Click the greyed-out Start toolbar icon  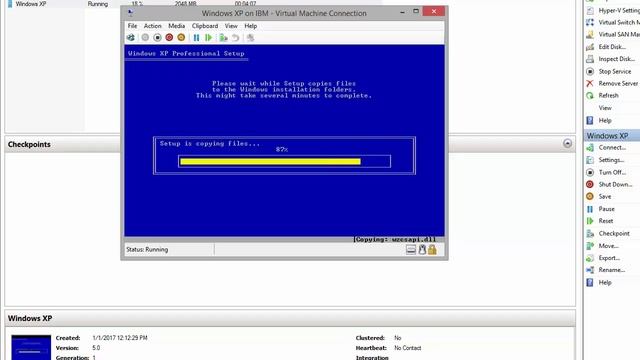145,38
